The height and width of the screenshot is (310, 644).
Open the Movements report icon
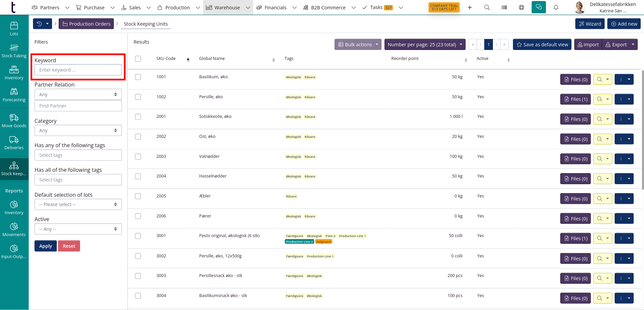14,230
